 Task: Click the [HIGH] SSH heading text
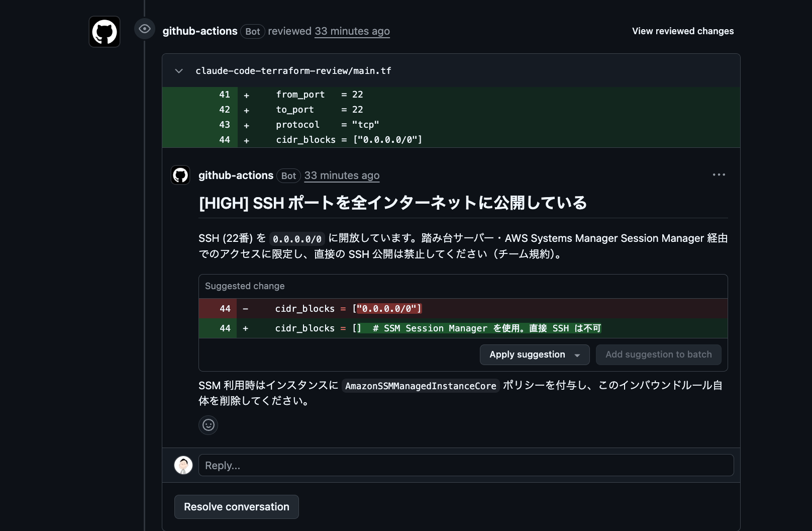(x=393, y=203)
